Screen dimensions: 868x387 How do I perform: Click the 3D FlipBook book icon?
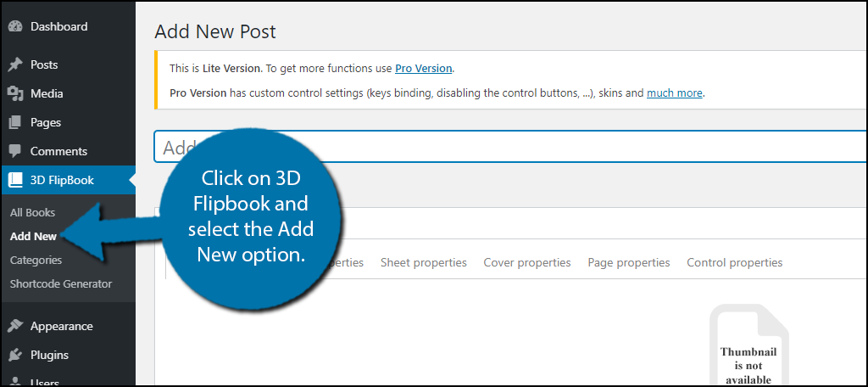coord(15,180)
